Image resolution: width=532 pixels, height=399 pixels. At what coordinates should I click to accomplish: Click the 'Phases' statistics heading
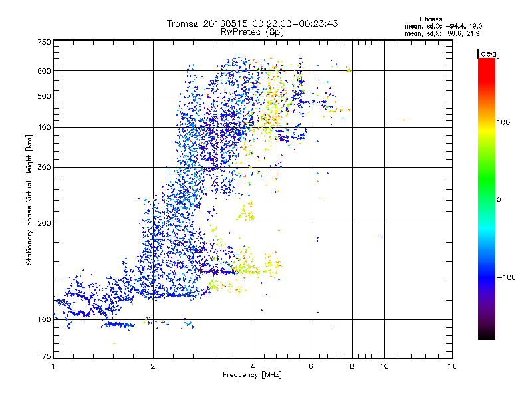tap(430, 19)
